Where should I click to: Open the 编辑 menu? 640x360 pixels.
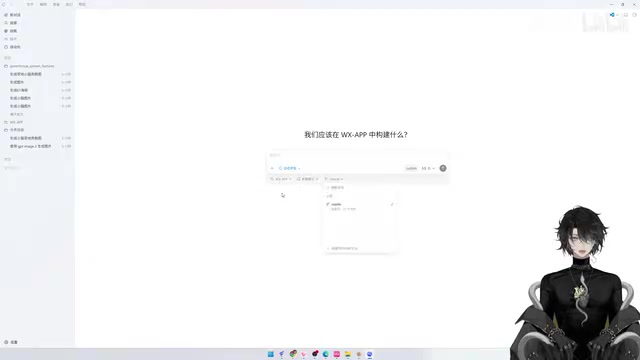43,4
